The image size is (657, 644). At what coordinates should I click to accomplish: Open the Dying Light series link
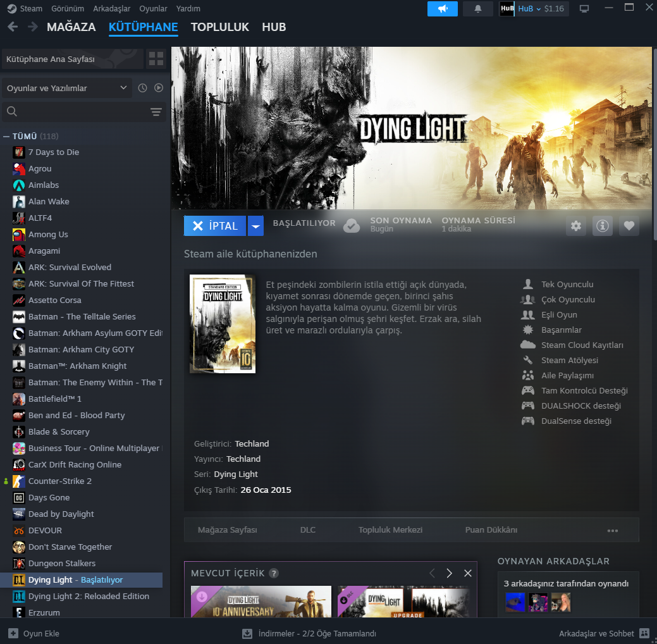click(x=236, y=474)
